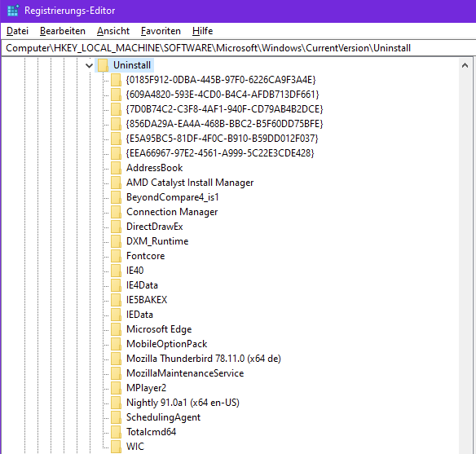Image resolution: width=476 pixels, height=454 pixels.
Task: Open the Datei menu
Action: tap(17, 31)
